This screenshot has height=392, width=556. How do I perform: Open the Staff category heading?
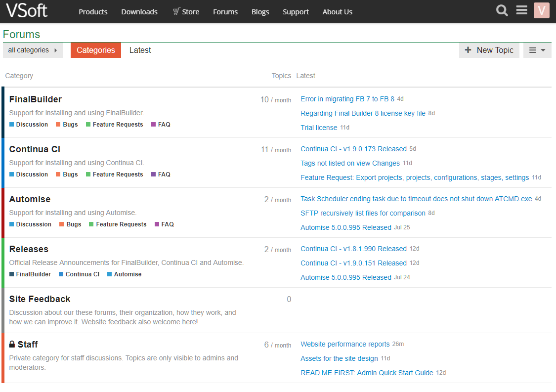pos(28,345)
